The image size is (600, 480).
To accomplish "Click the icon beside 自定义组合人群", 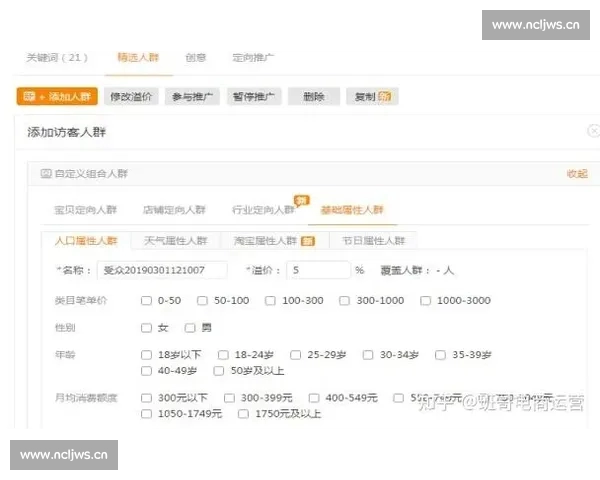I will click(46, 174).
